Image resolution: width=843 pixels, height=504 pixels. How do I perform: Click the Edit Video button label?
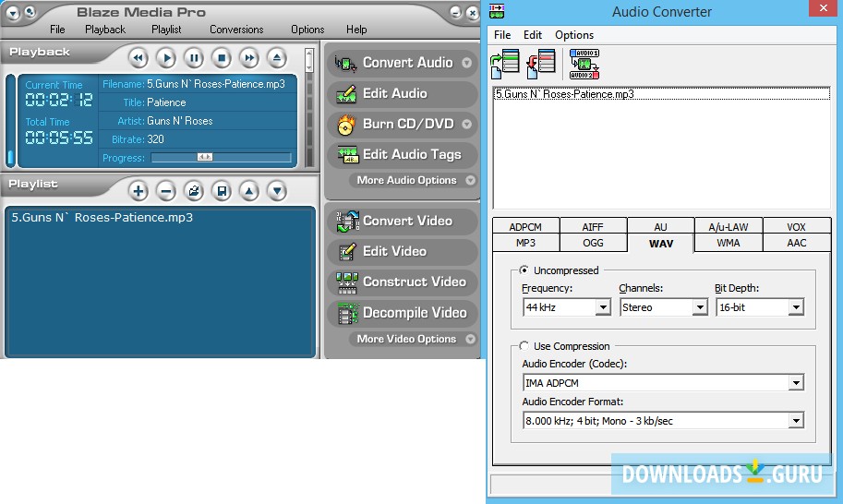tap(394, 251)
